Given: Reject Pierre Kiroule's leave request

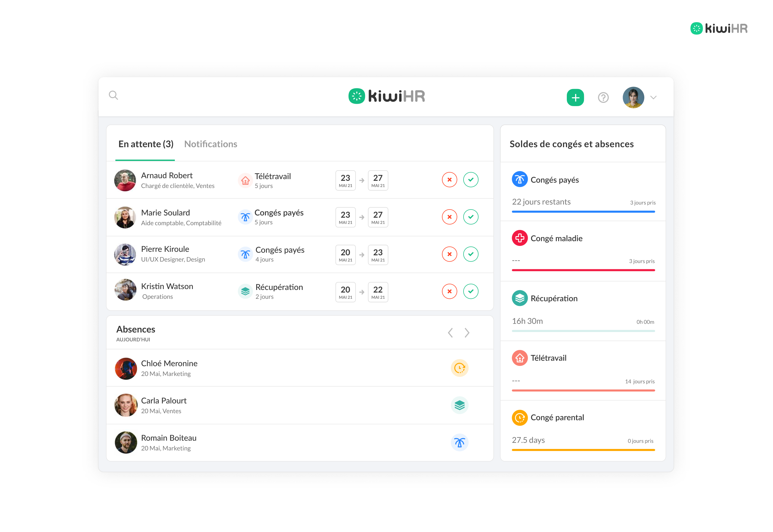Looking at the screenshot, I should [449, 254].
